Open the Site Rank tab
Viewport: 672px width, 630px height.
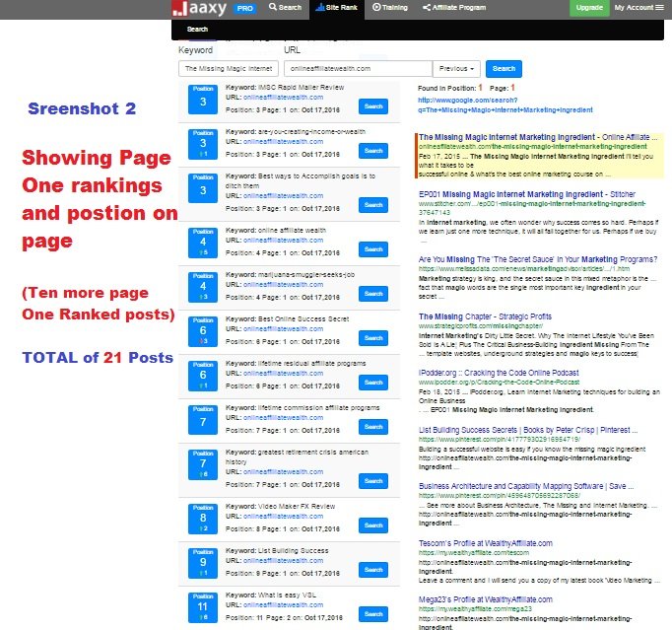click(x=336, y=7)
